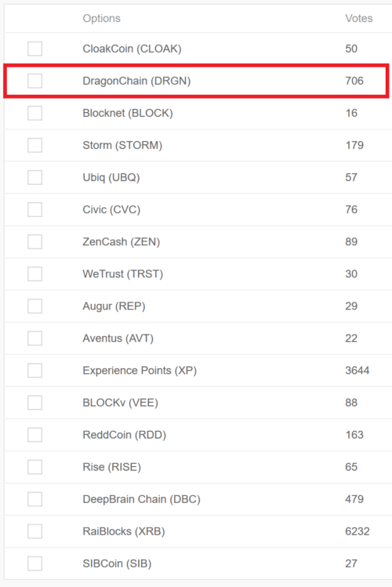Click the RaiBlocks (XRB) option label
This screenshot has width=392, height=587.
pos(124,531)
